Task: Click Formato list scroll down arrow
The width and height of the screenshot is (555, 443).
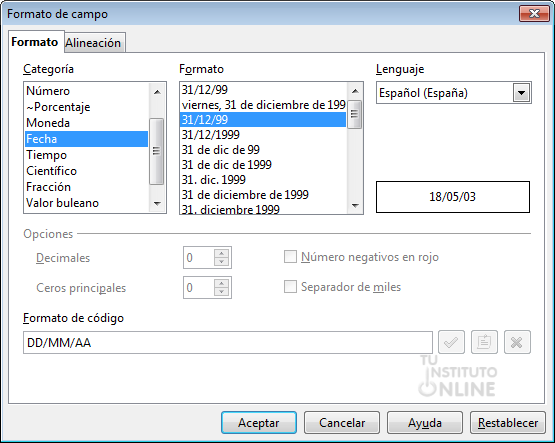Action: 355,205
